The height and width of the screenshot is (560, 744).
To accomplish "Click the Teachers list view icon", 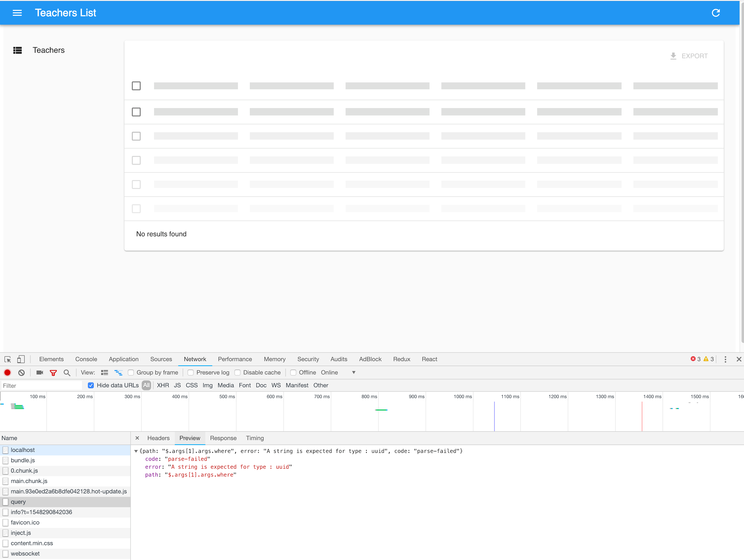I will [18, 50].
